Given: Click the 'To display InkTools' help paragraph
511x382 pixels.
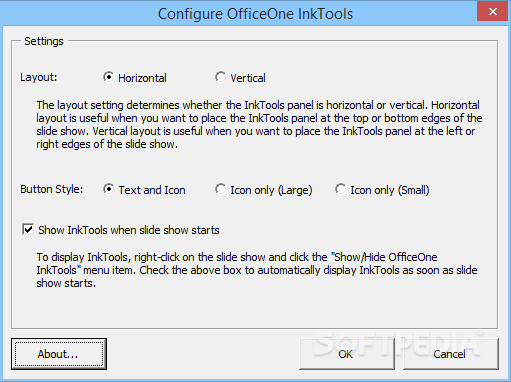Looking at the screenshot, I should click(257, 270).
